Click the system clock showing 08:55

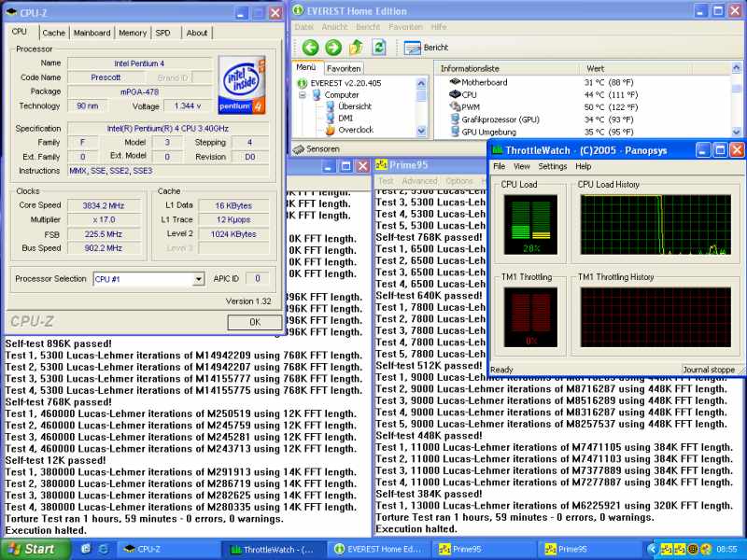pos(726,550)
